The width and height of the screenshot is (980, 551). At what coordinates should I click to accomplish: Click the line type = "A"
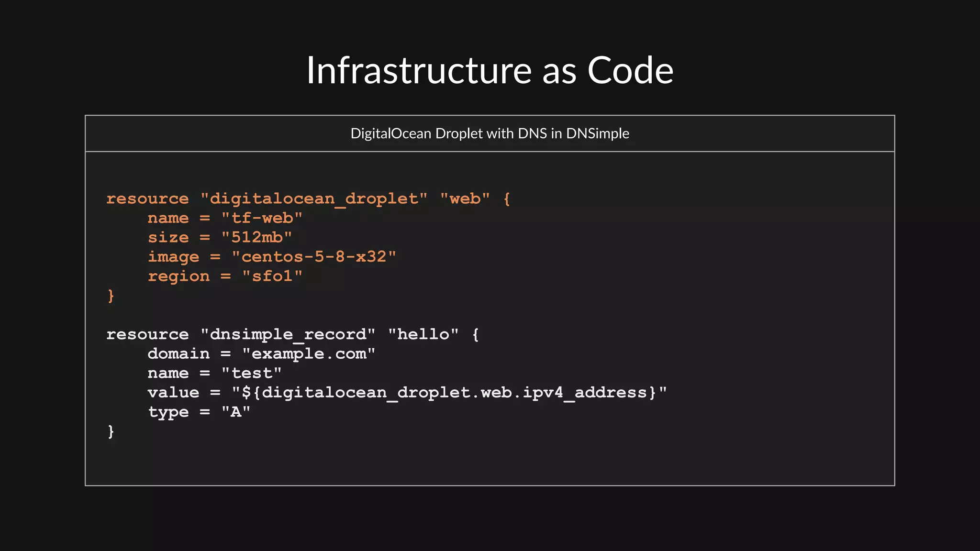pyautogui.click(x=199, y=412)
